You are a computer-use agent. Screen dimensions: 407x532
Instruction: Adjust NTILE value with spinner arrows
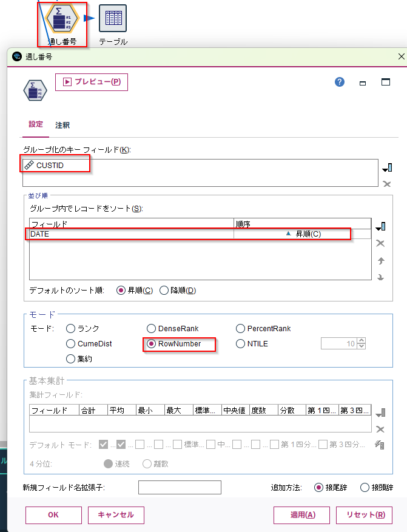362,343
